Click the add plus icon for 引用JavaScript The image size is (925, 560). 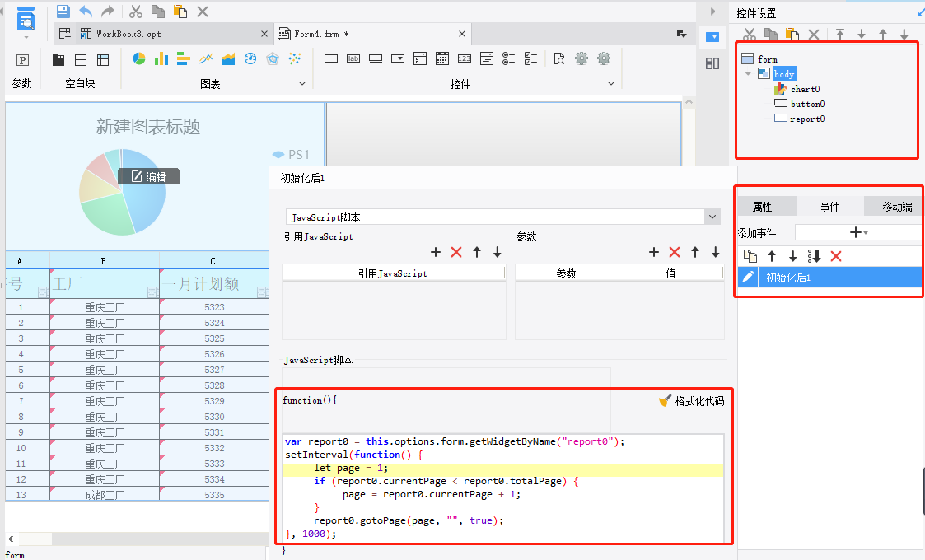coord(436,252)
